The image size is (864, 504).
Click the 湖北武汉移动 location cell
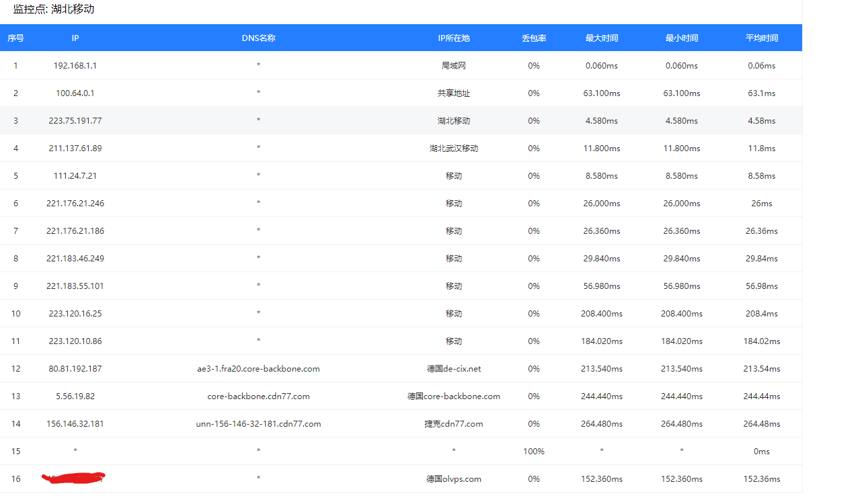coord(454,149)
